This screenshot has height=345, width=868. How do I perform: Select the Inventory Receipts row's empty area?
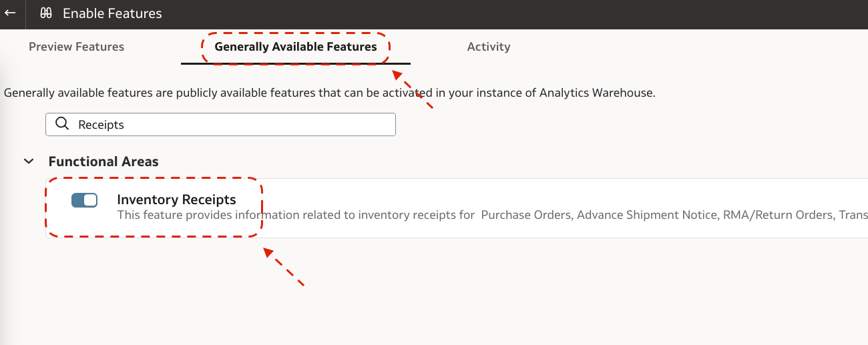pyautogui.click(x=568, y=200)
